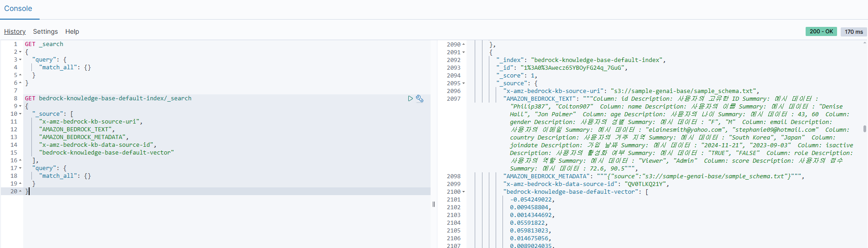Open the History panel

tap(15, 31)
